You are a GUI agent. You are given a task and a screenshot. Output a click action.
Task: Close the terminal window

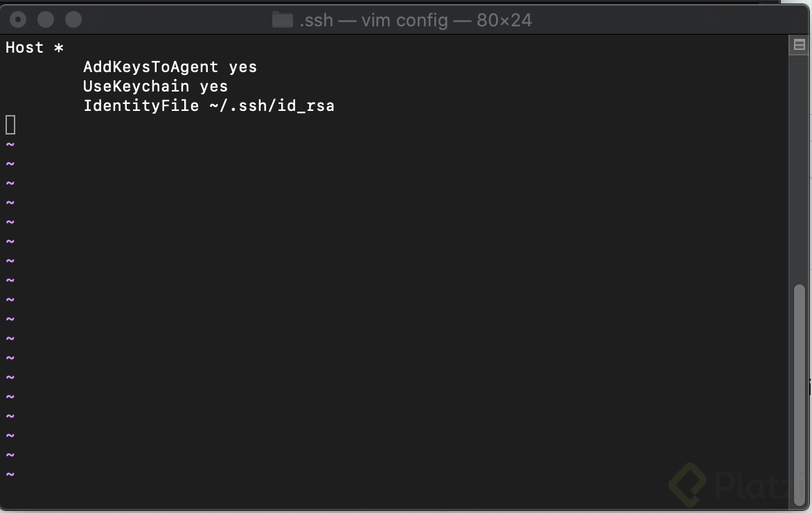point(18,19)
